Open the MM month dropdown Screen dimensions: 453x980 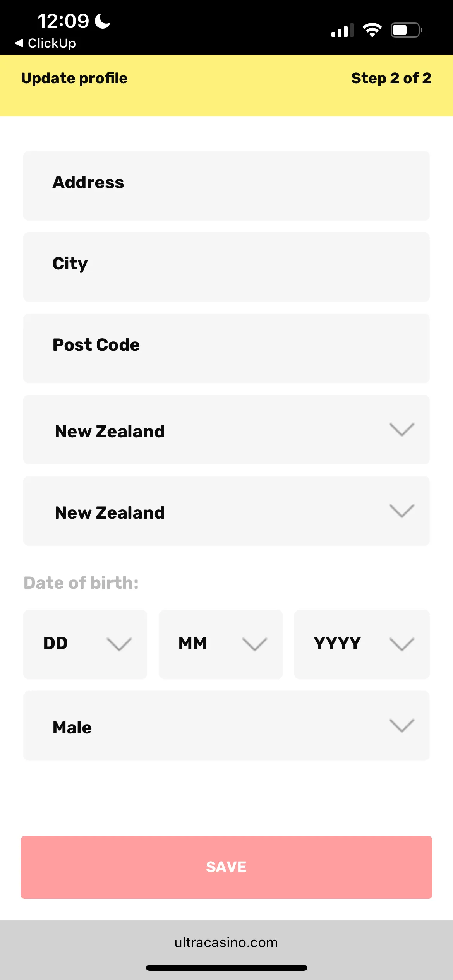pyautogui.click(x=221, y=644)
